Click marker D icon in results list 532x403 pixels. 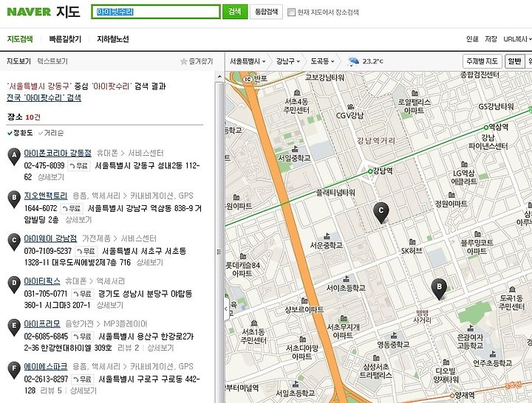coord(14,285)
